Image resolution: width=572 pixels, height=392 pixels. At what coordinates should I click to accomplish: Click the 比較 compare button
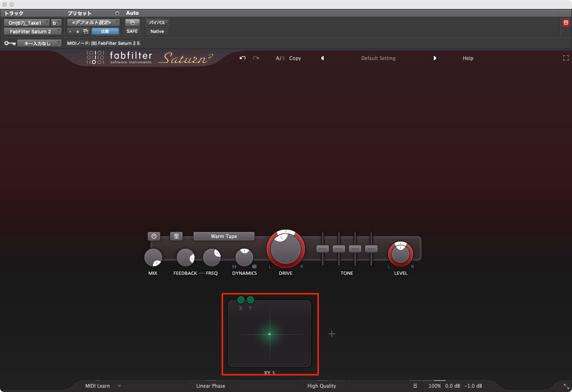(105, 31)
